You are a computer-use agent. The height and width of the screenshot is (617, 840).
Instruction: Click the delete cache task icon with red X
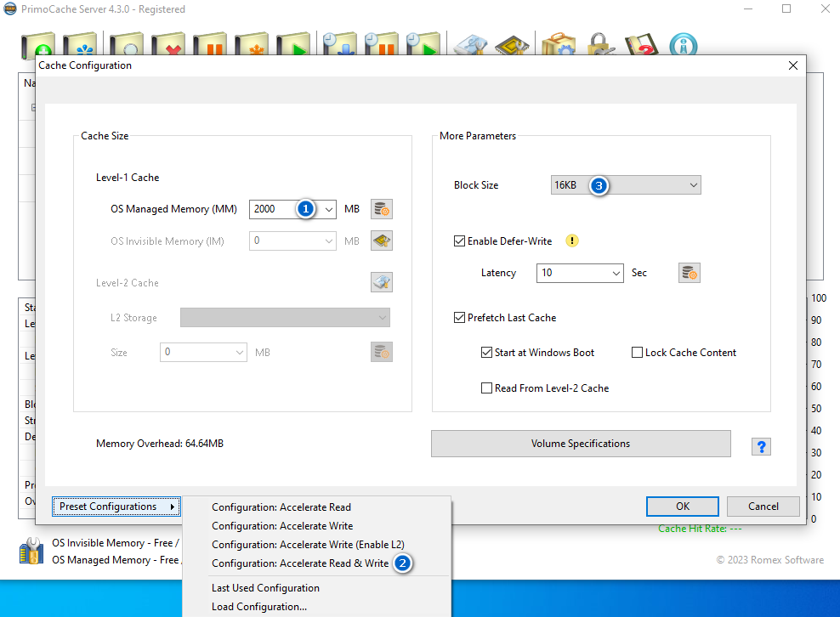tap(168, 44)
